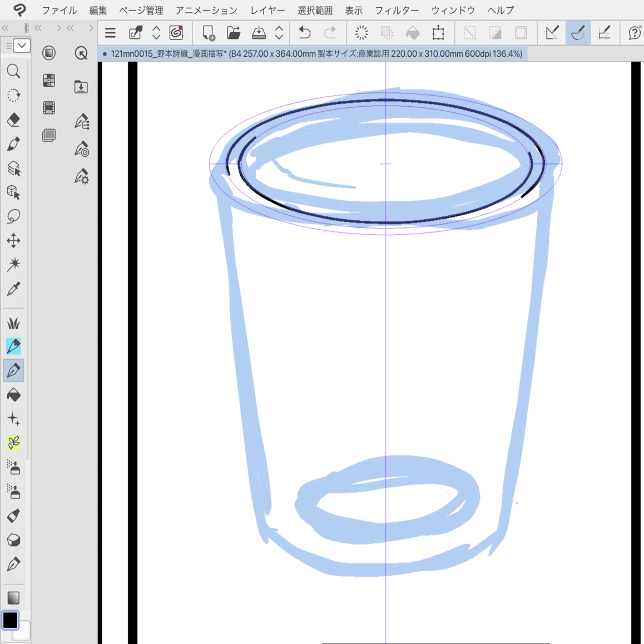644x644 pixels.
Task: Select the marker tool below the airbrushes
Action: (13, 516)
